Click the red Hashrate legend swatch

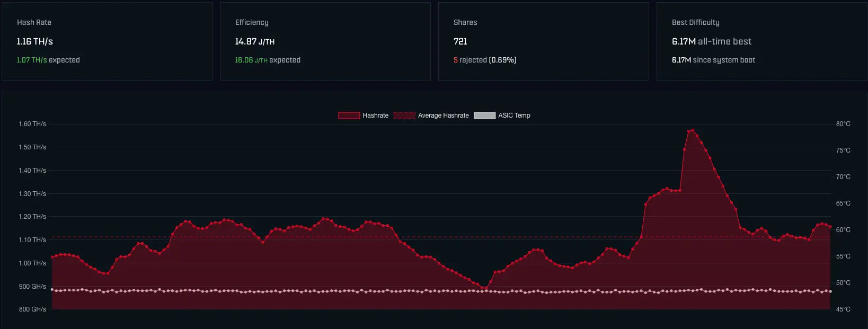pos(349,115)
